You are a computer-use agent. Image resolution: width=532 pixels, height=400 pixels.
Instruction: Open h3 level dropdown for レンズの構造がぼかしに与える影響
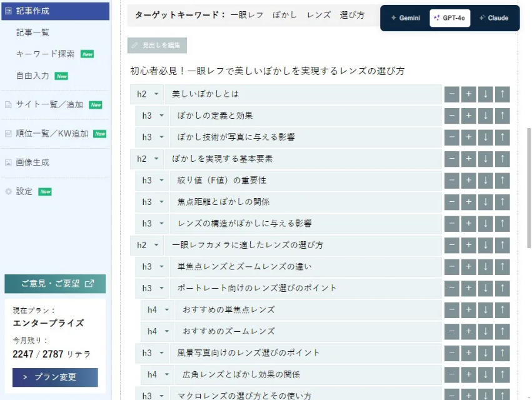click(153, 224)
